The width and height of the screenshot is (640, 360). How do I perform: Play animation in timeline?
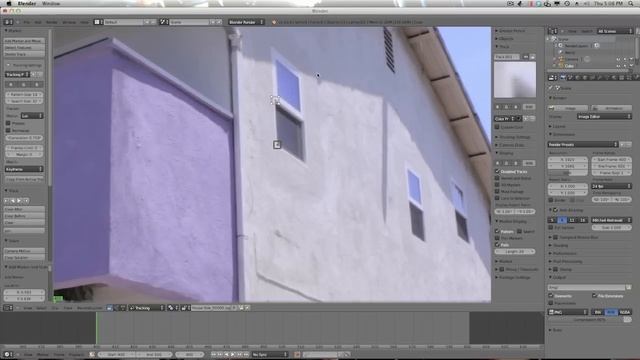coord(233,354)
